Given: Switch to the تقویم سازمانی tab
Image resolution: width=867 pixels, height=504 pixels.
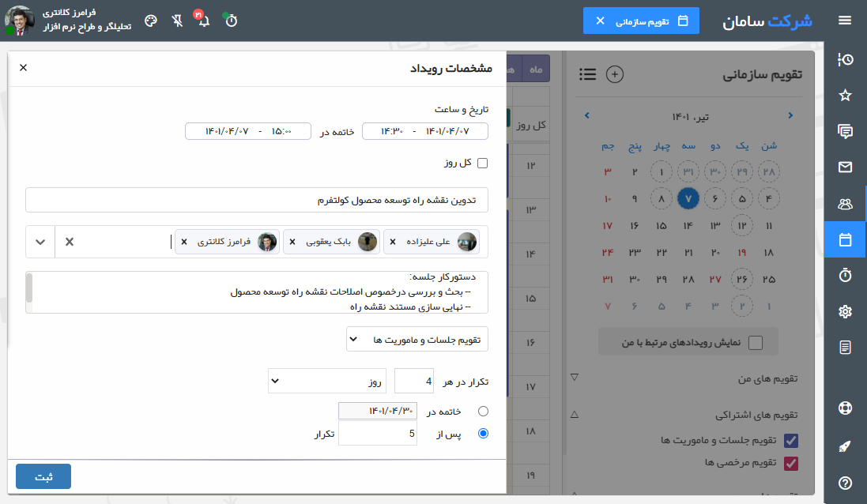Looking at the screenshot, I should 641,21.
